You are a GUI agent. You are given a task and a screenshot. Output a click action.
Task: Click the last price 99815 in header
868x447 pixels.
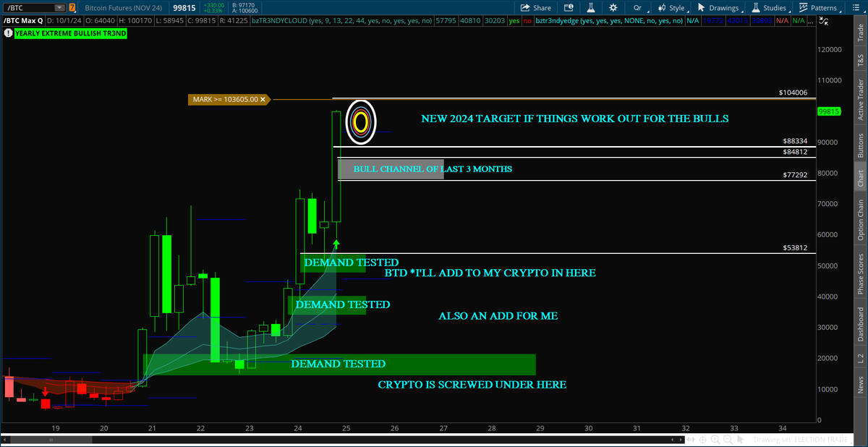pyautogui.click(x=184, y=8)
